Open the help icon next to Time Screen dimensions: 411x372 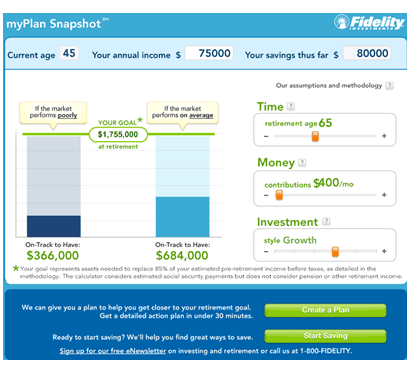tap(291, 106)
